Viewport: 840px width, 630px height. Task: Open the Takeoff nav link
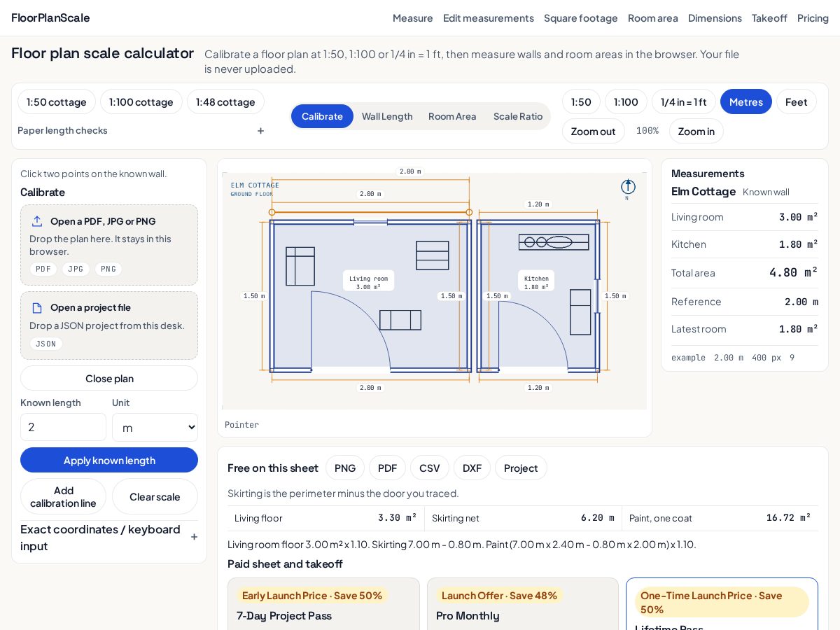769,17
